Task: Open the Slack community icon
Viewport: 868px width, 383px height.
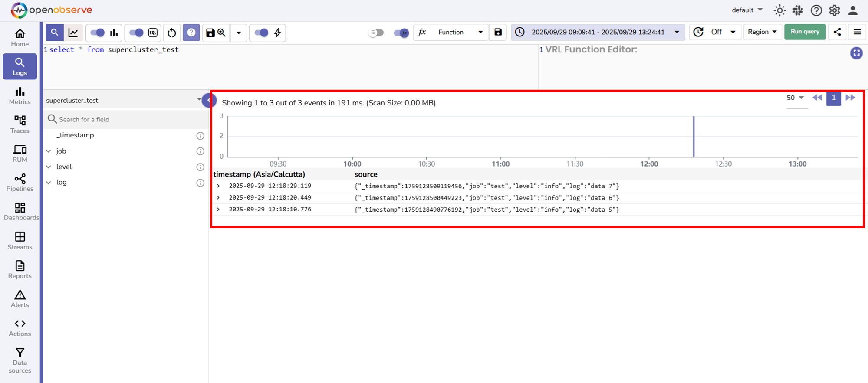Action: [x=798, y=10]
